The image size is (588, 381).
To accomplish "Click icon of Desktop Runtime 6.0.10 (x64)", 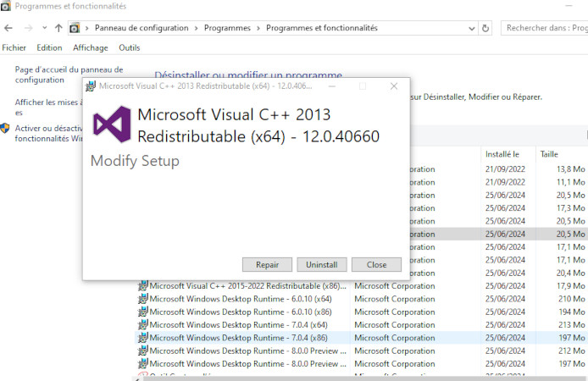I will point(143,299).
